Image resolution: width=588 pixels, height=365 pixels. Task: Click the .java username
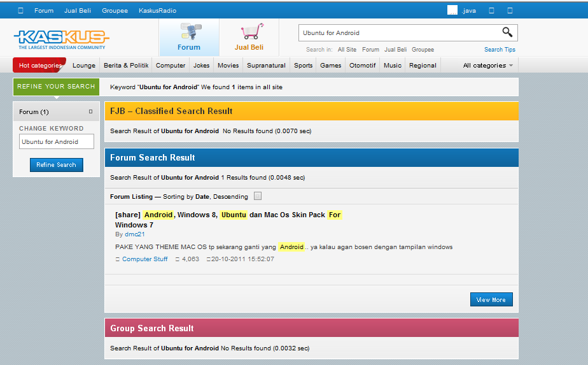(469, 11)
